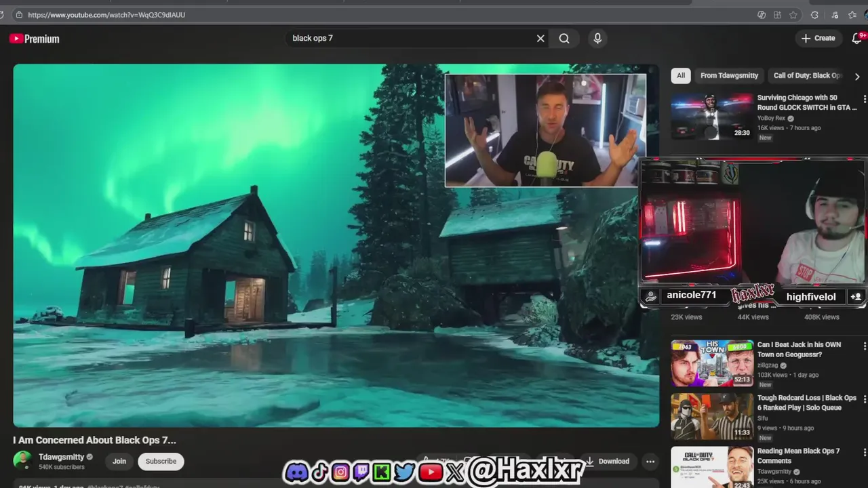The height and width of the screenshot is (488, 868).
Task: Click New badge under YoBoy Rex video
Action: pos(765,138)
